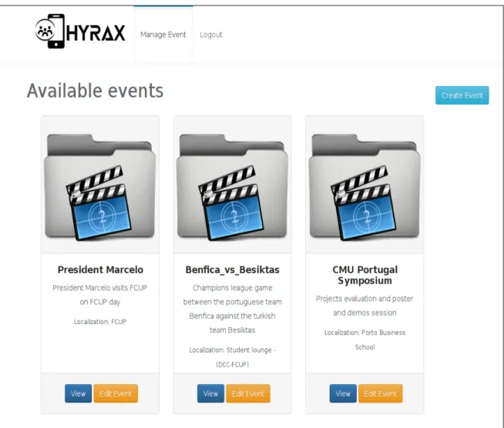This screenshot has width=504, height=428.
Task: Click 'President Marcelo visits FCUP' description
Action: 100,295
